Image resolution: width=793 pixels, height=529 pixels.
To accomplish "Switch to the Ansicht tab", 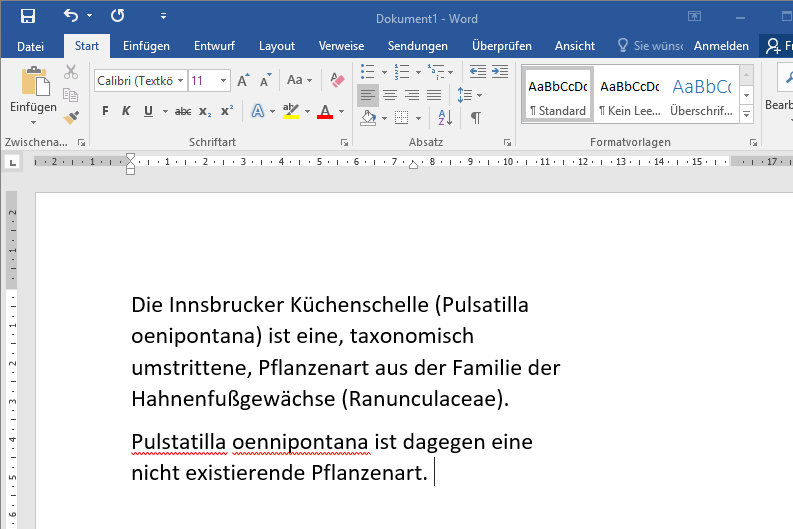I will tap(575, 46).
